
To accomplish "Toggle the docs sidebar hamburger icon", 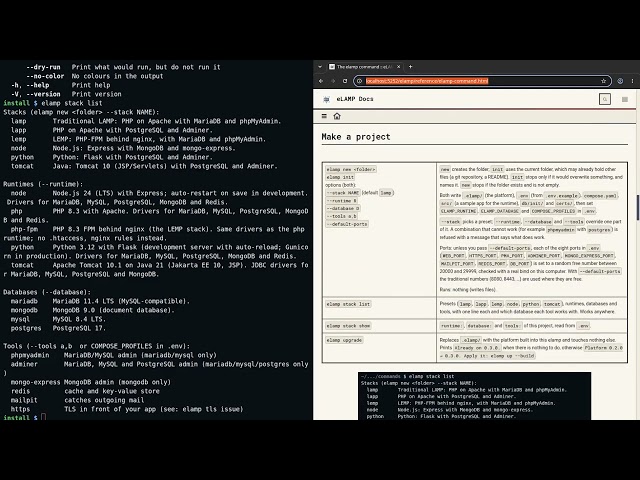I will coord(324,116).
